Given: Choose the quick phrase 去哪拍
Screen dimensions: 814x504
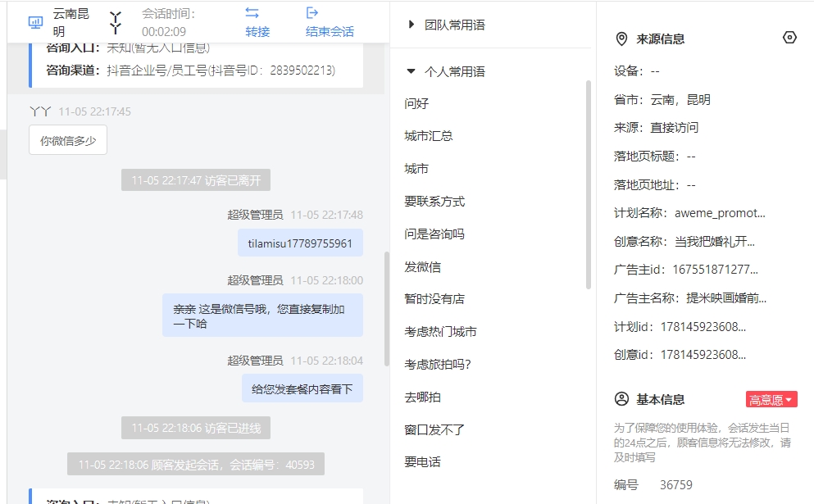Looking at the screenshot, I should click(422, 397).
